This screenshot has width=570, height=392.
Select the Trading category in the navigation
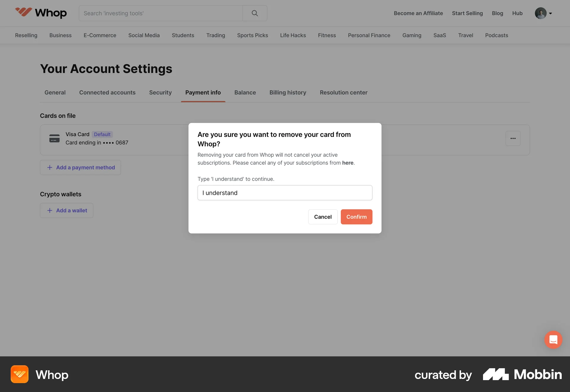pyautogui.click(x=216, y=35)
